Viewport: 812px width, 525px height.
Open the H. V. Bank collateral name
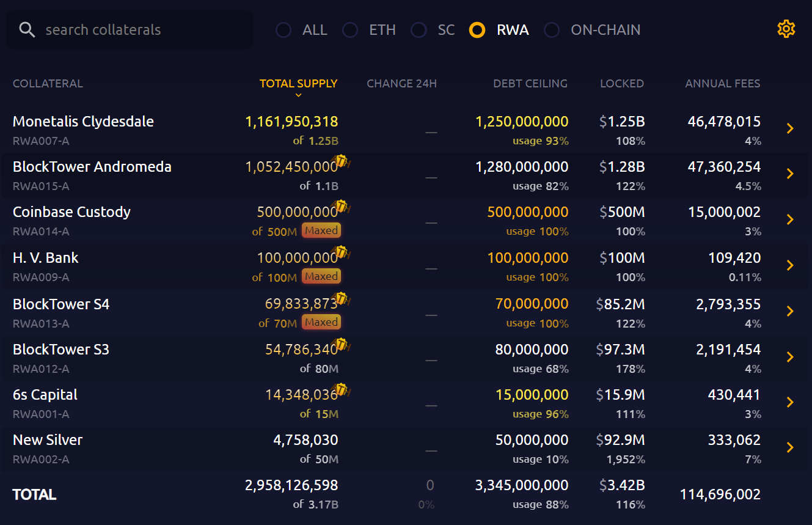(x=46, y=258)
